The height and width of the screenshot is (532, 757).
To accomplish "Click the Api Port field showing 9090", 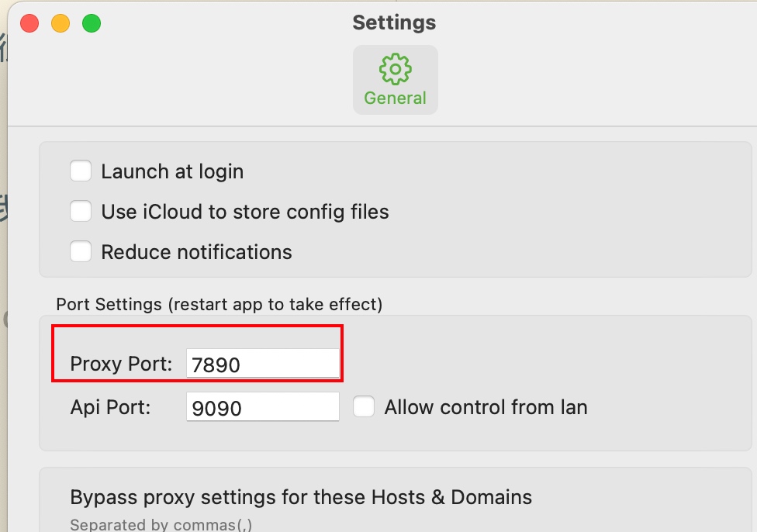I will point(262,407).
